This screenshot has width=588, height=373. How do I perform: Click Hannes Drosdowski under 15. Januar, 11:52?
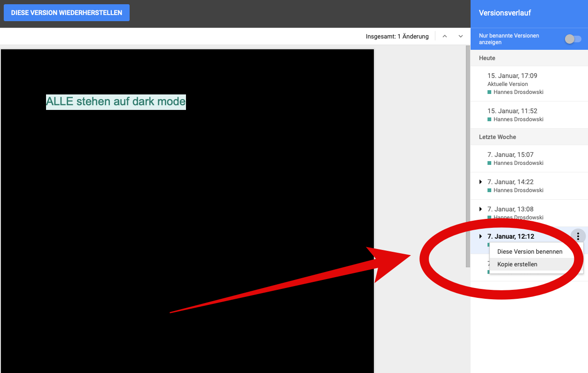518,119
